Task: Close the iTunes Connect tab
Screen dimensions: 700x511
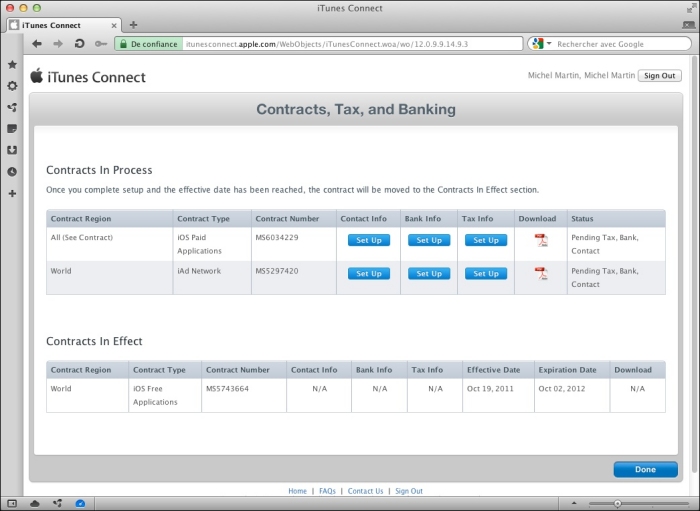Action: pos(114,25)
